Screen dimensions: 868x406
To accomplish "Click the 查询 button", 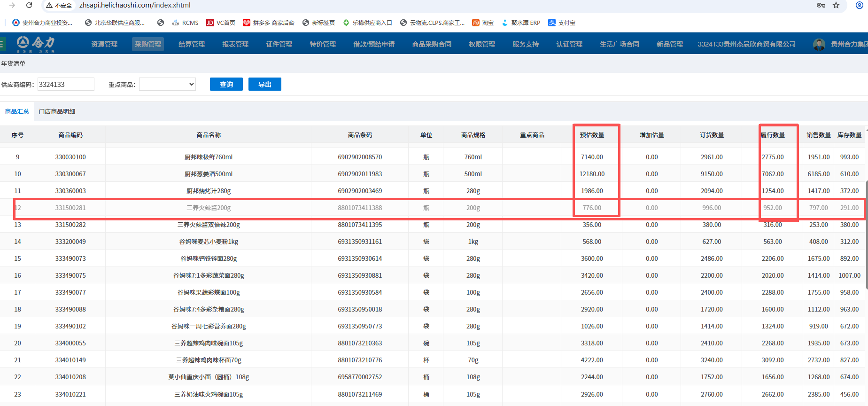I will pyautogui.click(x=226, y=85).
